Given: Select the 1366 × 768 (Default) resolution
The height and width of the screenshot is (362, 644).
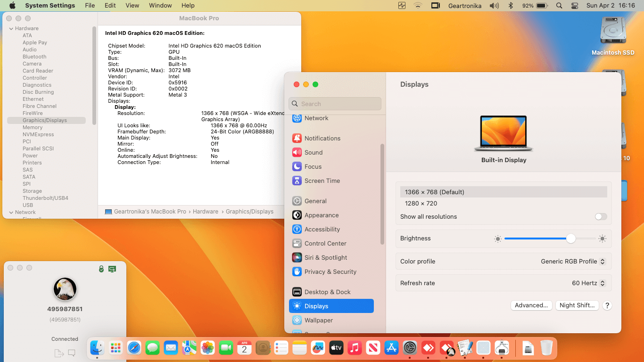Looking at the screenshot, I should tap(504, 192).
